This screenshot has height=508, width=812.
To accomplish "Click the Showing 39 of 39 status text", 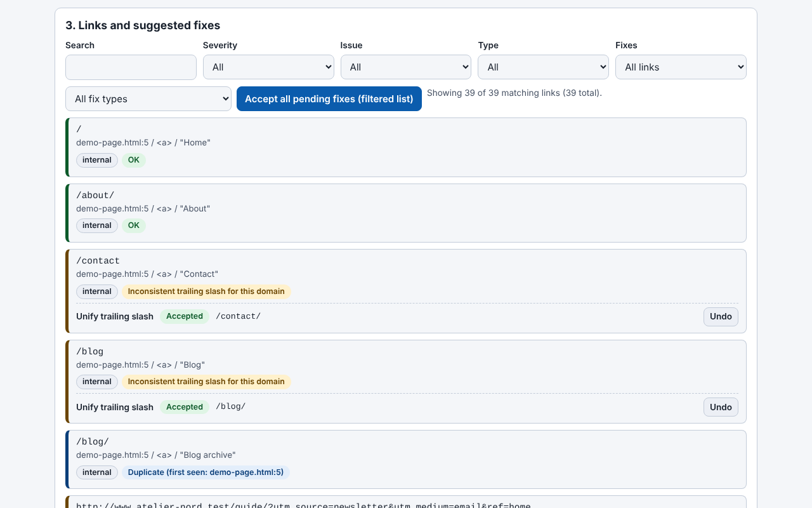I will [514, 93].
